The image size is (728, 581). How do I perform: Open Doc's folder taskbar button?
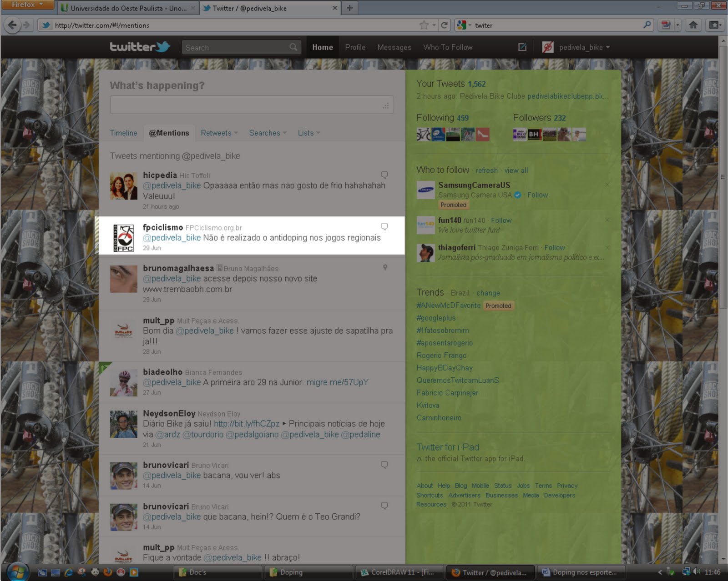[x=218, y=572]
